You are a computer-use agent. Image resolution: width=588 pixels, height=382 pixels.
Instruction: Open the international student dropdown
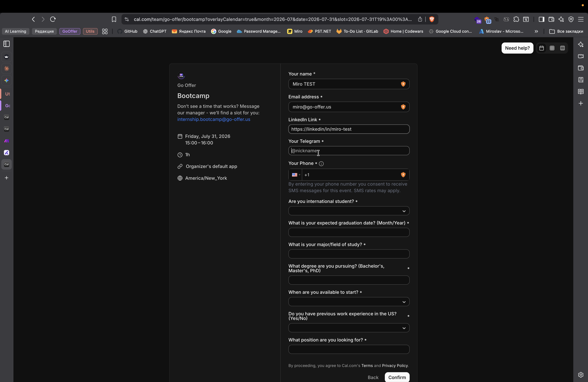349,211
